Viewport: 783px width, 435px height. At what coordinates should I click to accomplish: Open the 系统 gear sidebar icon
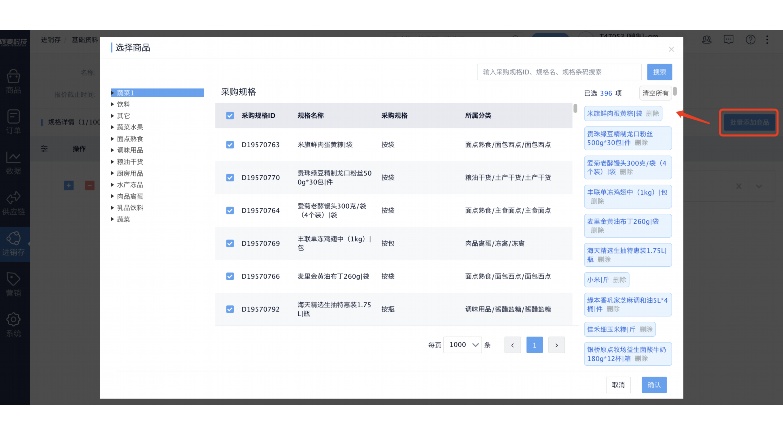pos(13,324)
